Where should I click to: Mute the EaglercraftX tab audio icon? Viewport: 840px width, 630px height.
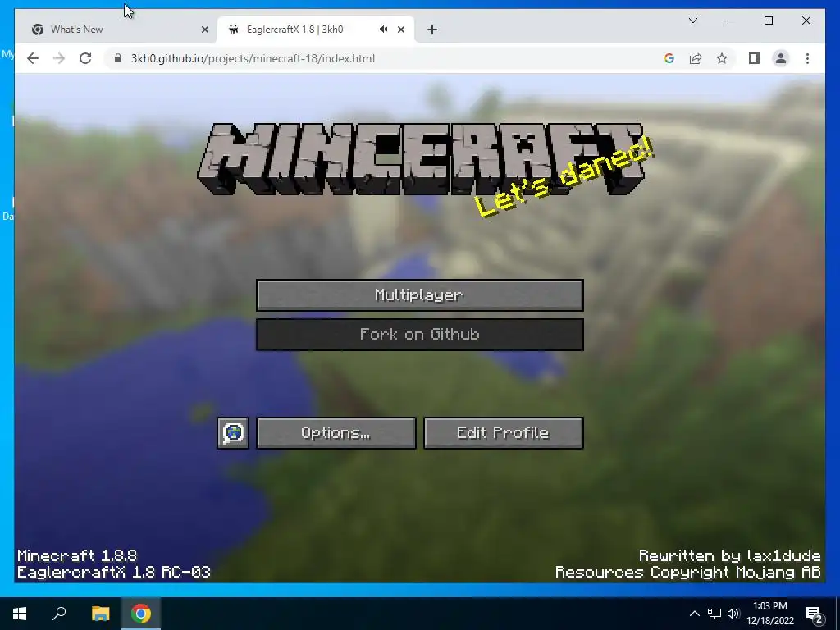click(383, 30)
